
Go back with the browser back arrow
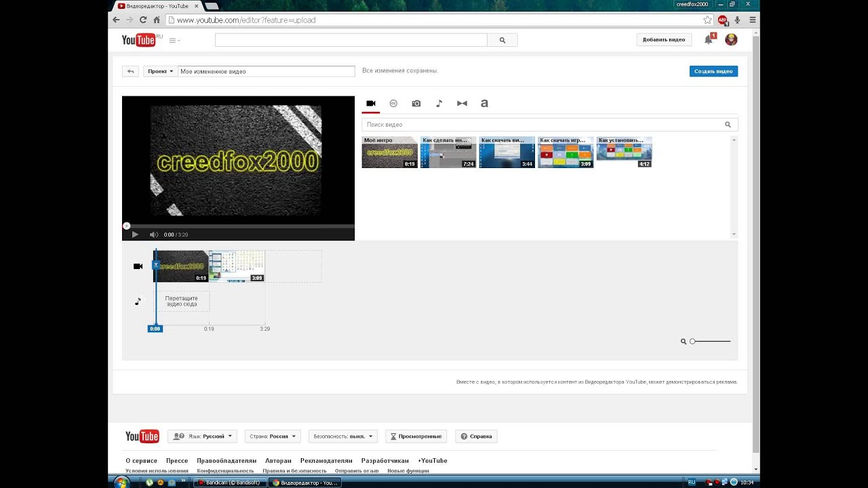pos(116,20)
